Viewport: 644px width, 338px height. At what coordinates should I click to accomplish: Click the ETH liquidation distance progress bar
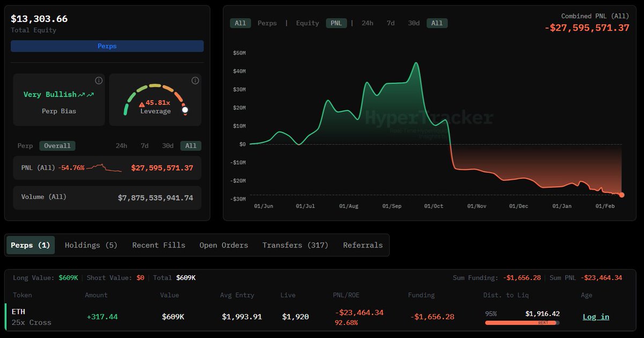click(522, 323)
